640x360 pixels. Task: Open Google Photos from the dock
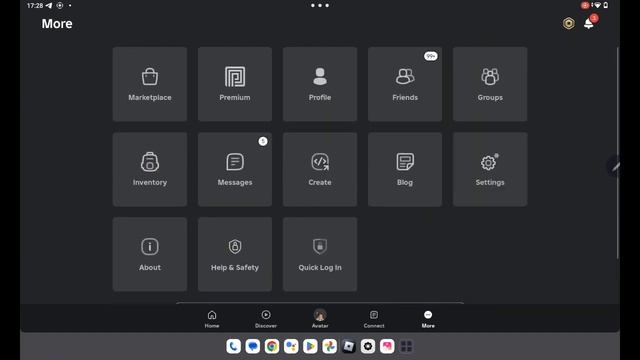click(x=329, y=347)
